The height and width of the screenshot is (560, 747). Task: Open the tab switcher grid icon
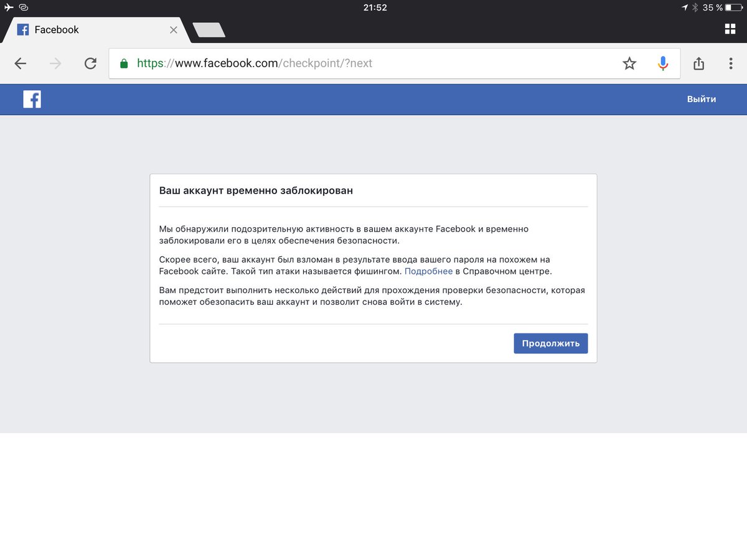coord(730,29)
